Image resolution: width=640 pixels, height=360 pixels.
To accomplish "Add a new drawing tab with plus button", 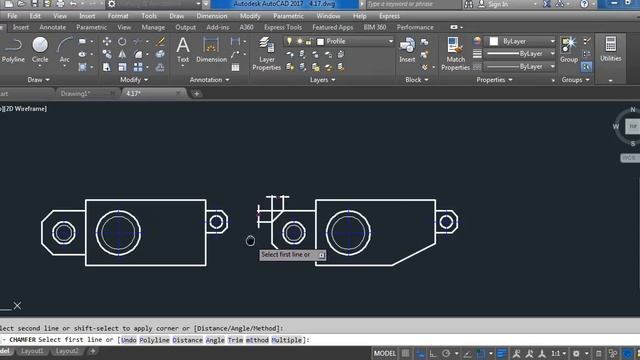I will click(x=196, y=94).
